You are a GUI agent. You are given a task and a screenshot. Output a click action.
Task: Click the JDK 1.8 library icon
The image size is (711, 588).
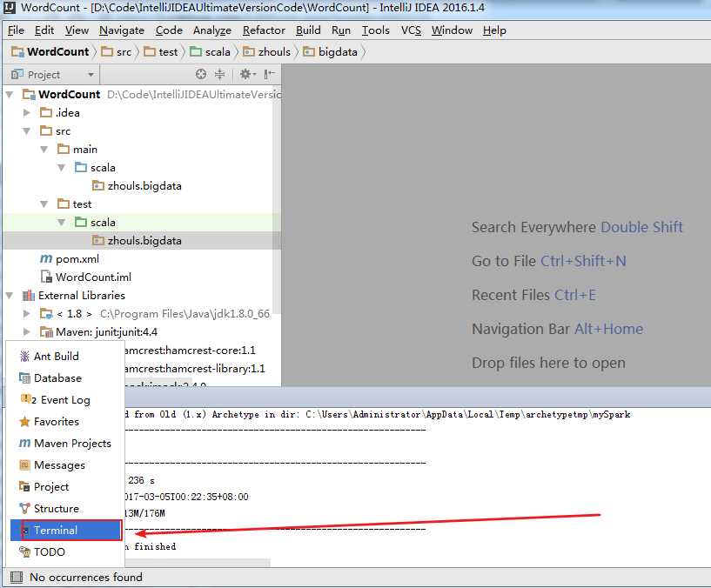[x=46, y=314]
